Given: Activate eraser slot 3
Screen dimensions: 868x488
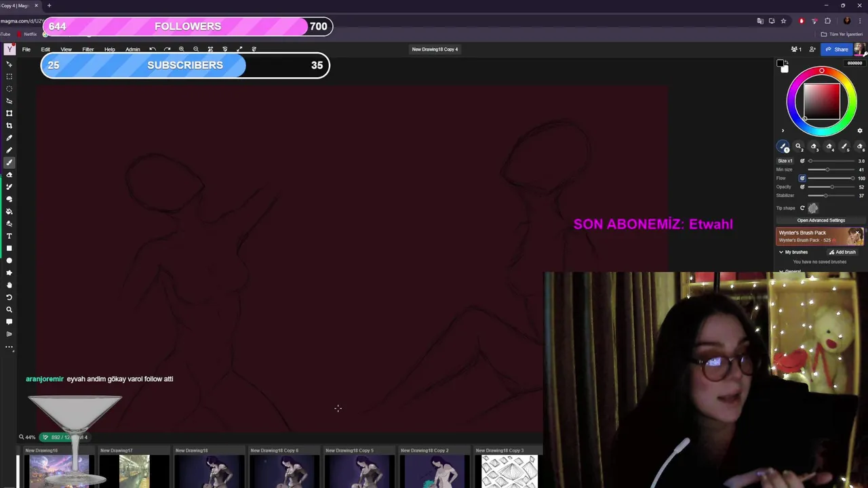Looking at the screenshot, I should click(814, 147).
